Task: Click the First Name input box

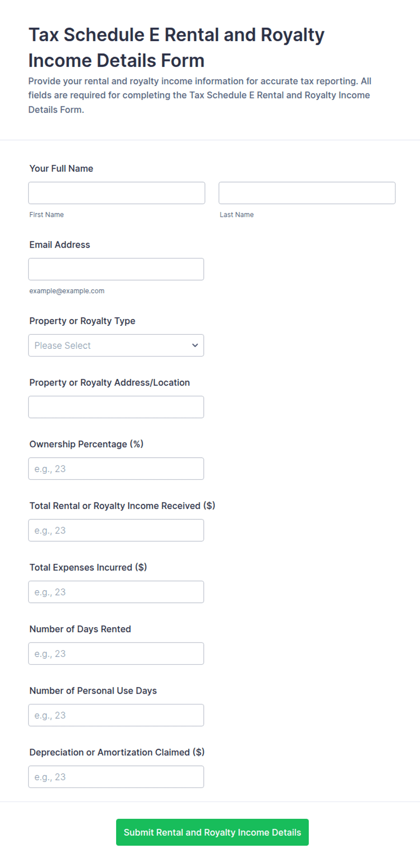Action: tap(117, 193)
